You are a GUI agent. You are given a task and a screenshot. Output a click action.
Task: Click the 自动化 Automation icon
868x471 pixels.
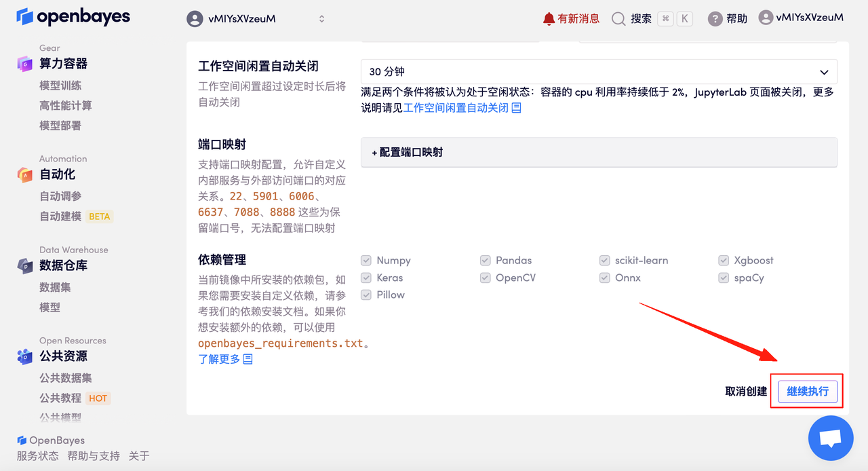(x=25, y=174)
